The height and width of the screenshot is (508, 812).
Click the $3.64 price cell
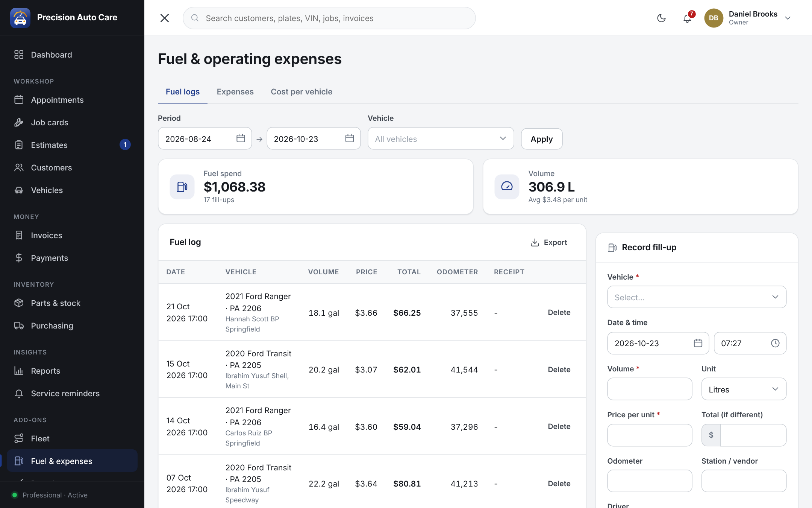coord(366,484)
